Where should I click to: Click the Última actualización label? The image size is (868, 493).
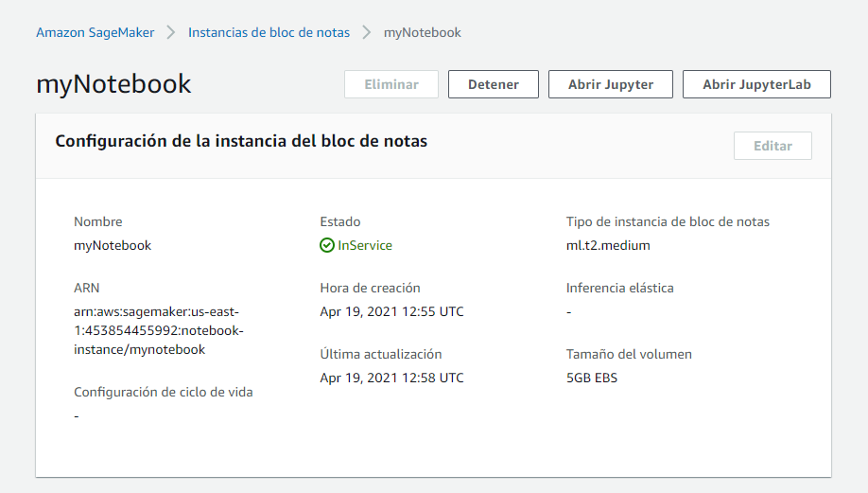[381, 354]
